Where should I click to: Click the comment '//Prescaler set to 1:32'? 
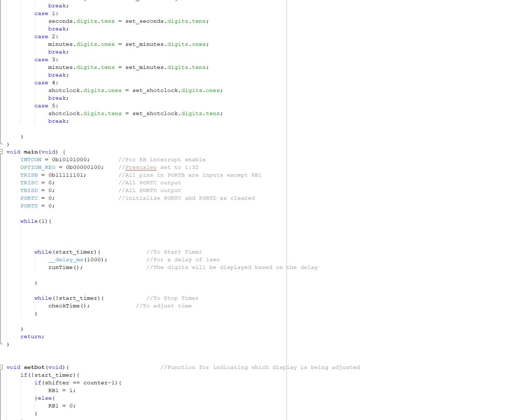159,168
